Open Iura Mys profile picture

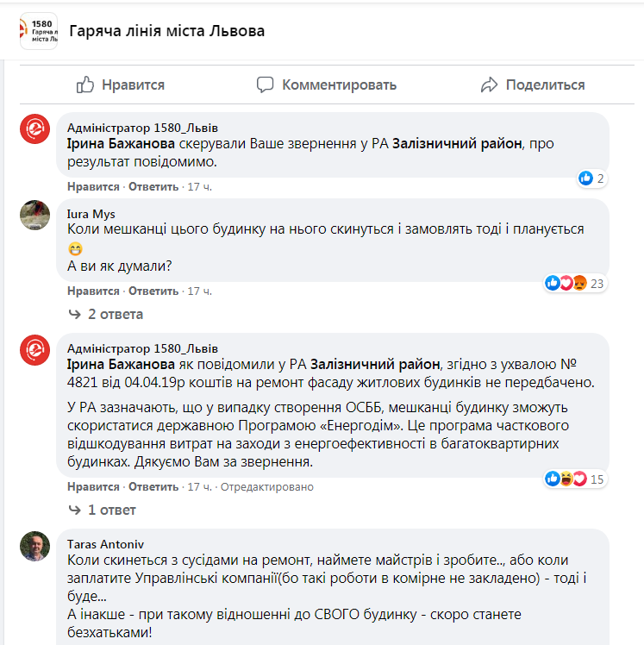[x=35, y=215]
